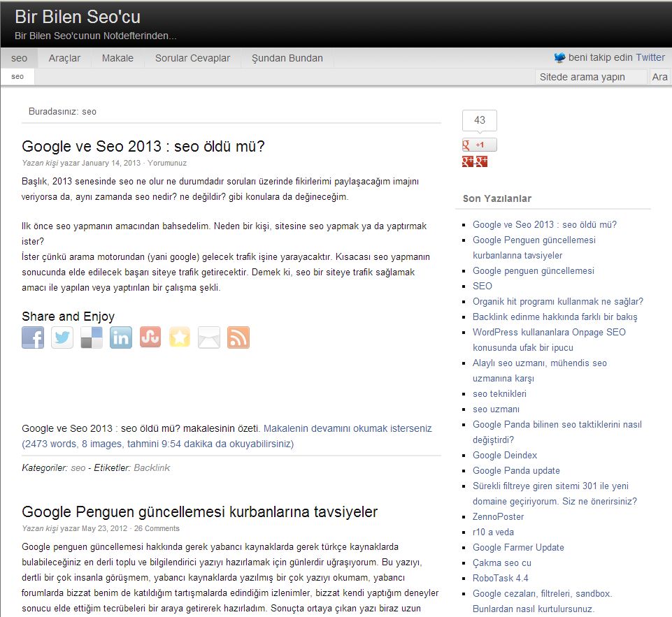Click the Sitede arama yapın search field
Viewport: 672px width, 617px height.
pyautogui.click(x=591, y=77)
